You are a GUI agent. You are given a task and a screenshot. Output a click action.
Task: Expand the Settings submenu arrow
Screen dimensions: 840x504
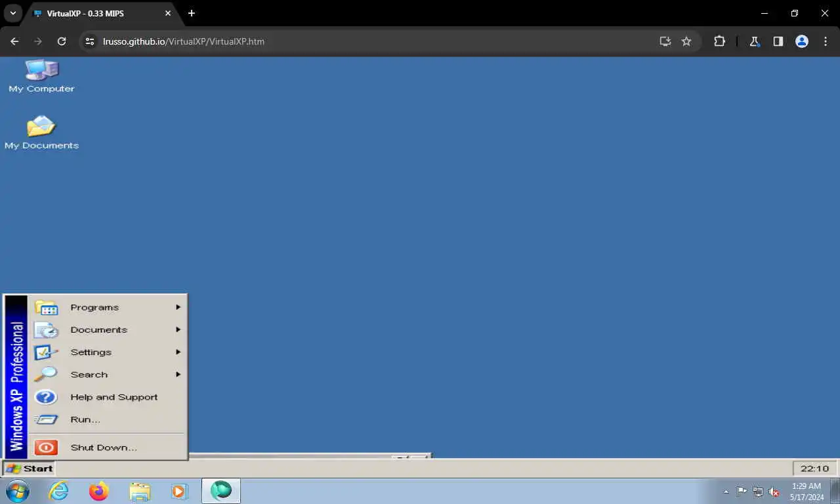point(178,352)
